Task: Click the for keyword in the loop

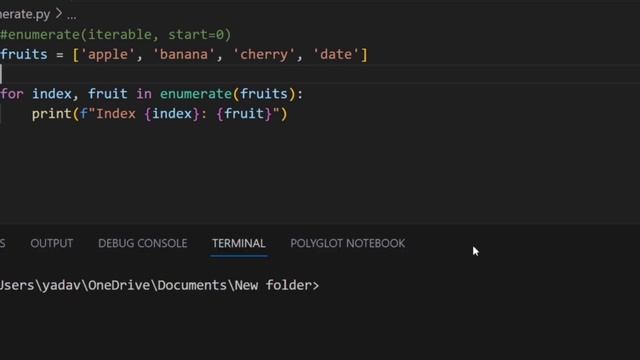Action: pos(12,94)
